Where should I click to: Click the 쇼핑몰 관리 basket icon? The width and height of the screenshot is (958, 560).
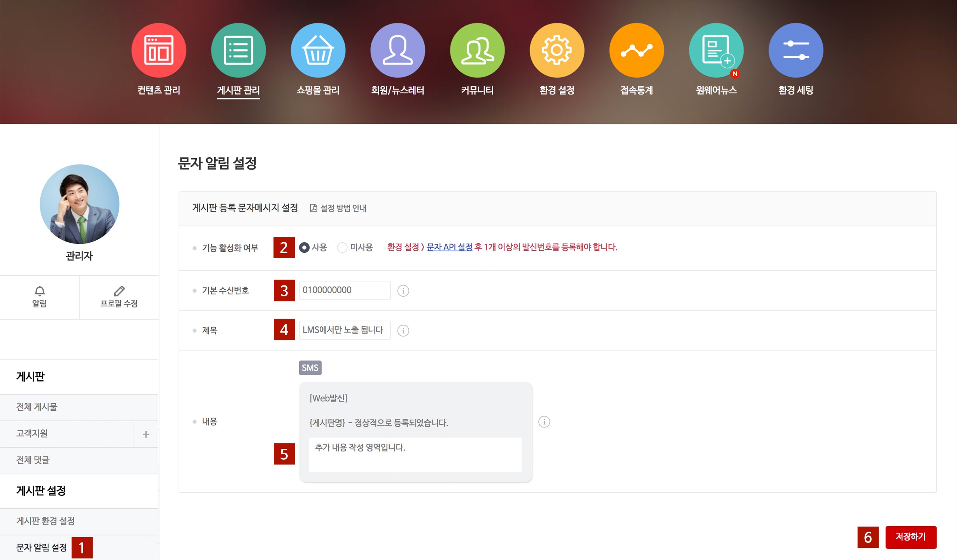tap(318, 50)
